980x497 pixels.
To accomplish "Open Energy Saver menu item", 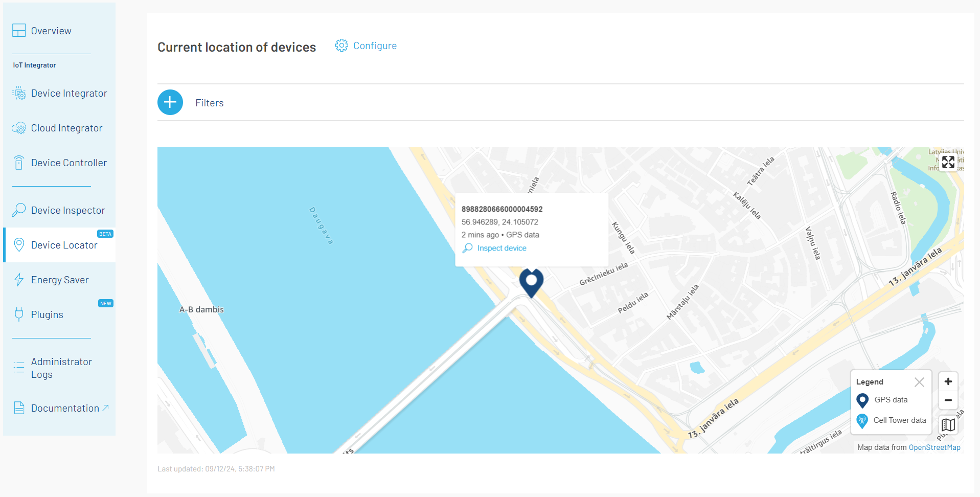I will point(59,280).
